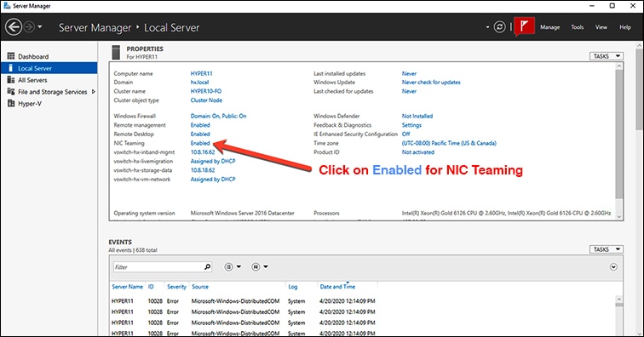644x337 pixels.
Task: Click the back navigation arrow
Action: [14, 27]
